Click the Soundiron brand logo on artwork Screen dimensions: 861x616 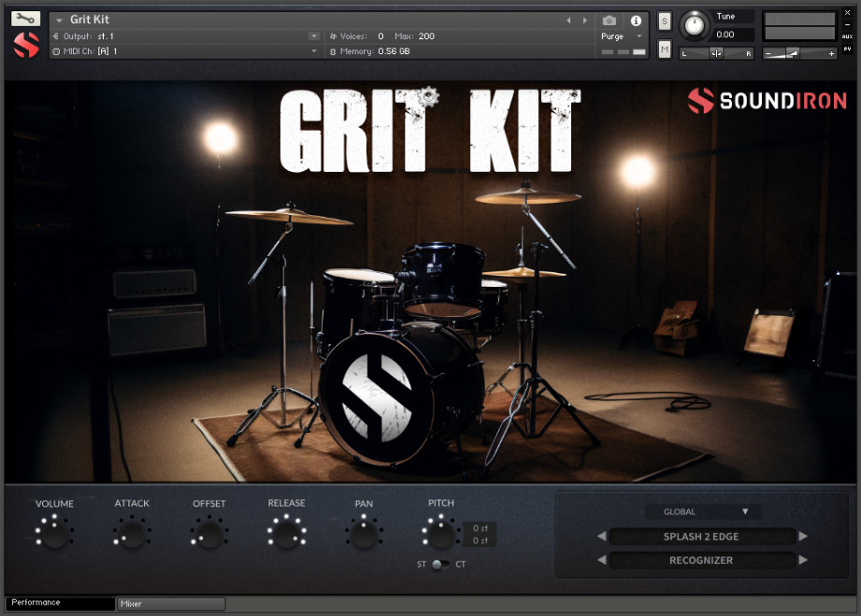[x=768, y=100]
